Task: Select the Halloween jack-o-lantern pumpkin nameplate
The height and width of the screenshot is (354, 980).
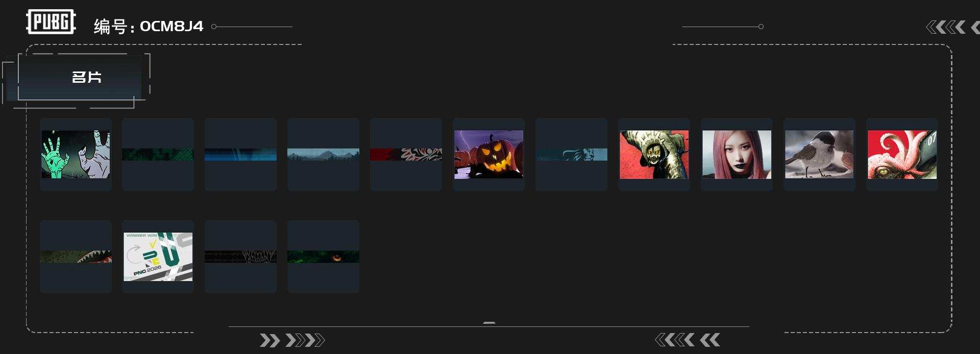Action: click(x=488, y=154)
